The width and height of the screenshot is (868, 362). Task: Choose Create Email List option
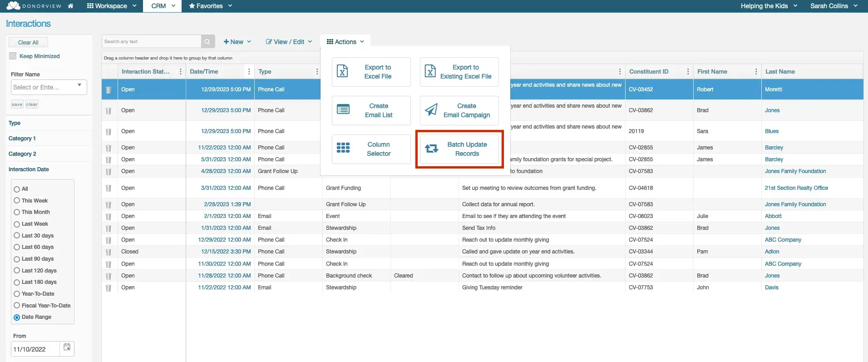[371, 110]
